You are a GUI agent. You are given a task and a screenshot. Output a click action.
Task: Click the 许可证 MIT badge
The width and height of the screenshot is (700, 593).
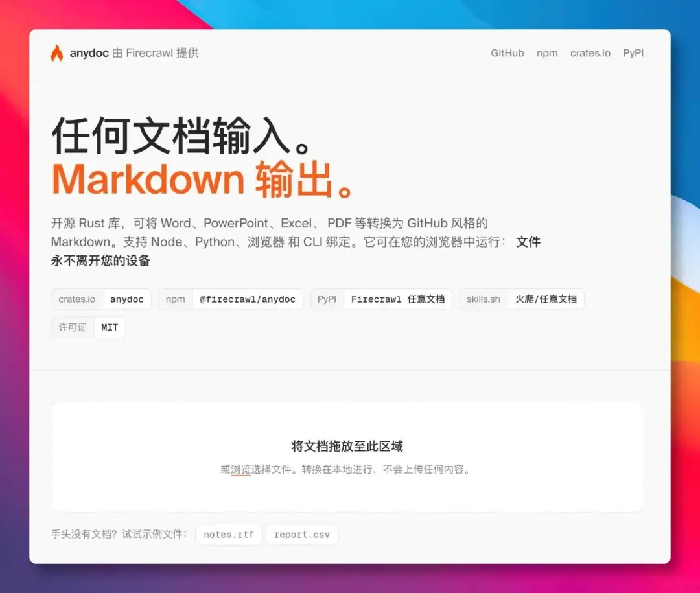pos(88,327)
